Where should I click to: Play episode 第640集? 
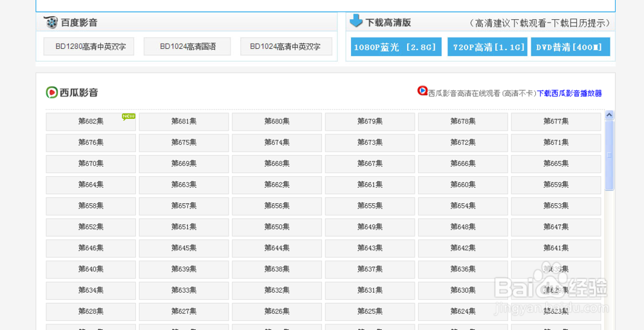pos(91,270)
